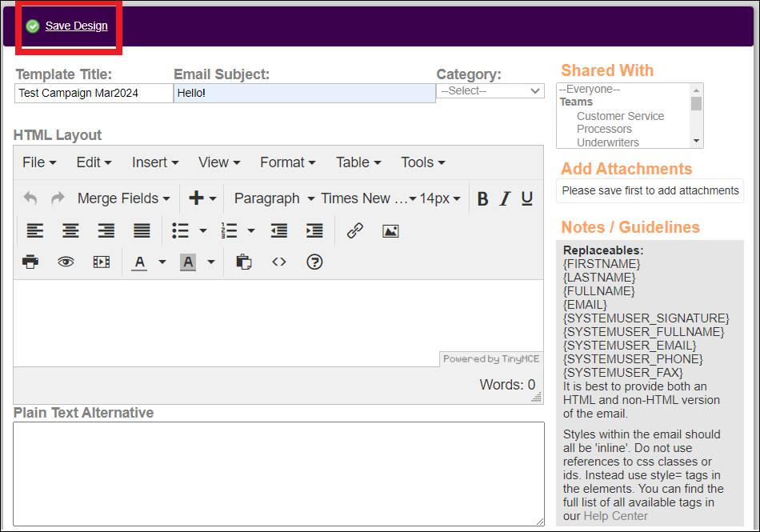Click the green checkmark save icon
760x532 pixels.
pos(33,26)
